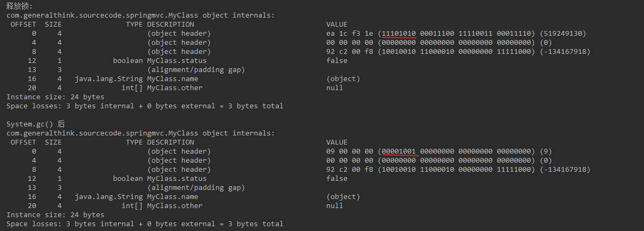Click the last "Space losses" summary line
Viewport: 644px width, 231px height.
[144, 224]
